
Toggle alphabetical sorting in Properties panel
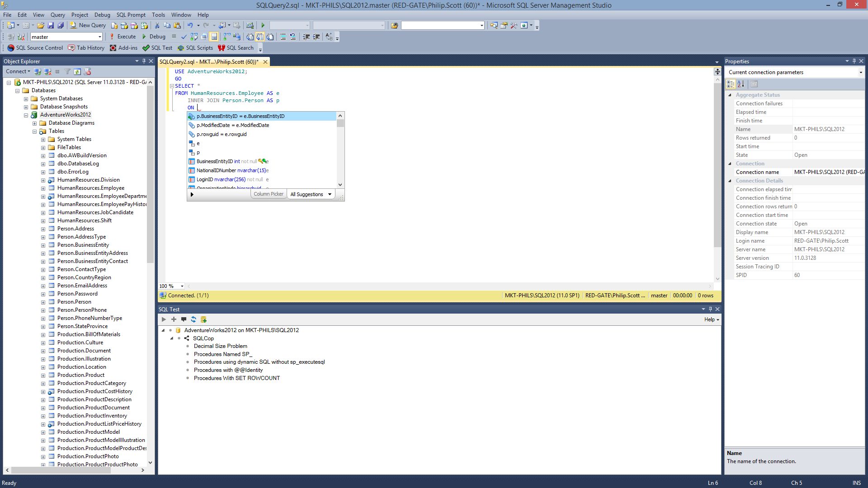pos(741,84)
